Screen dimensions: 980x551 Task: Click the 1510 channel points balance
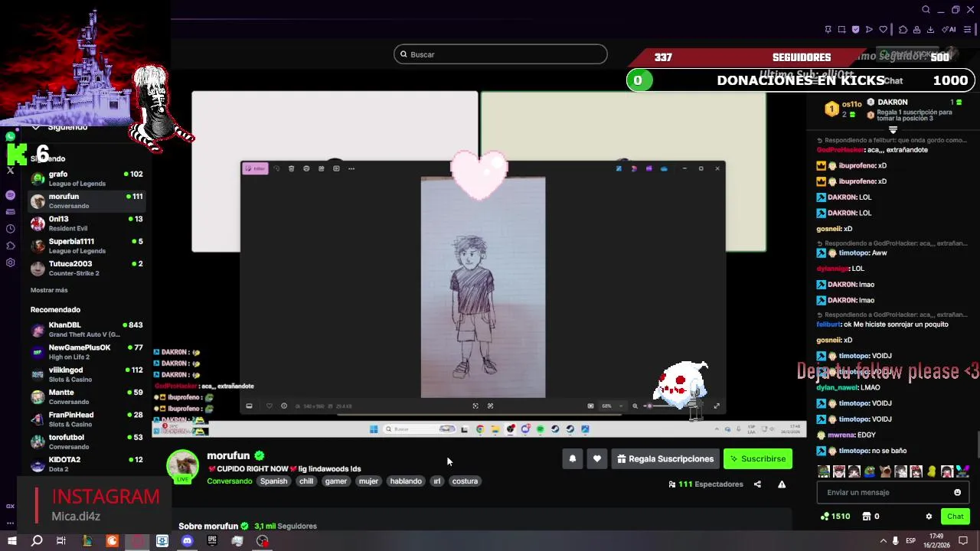click(835, 517)
